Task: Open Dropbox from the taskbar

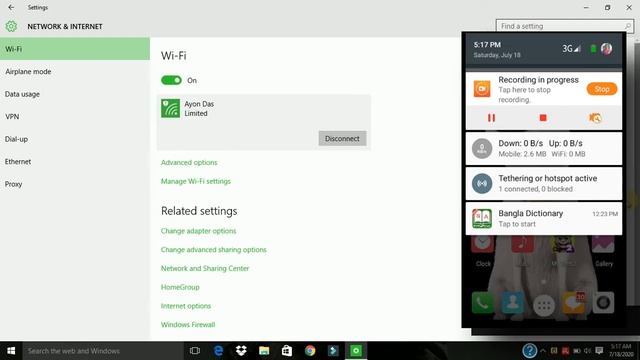Action: (x=241, y=351)
